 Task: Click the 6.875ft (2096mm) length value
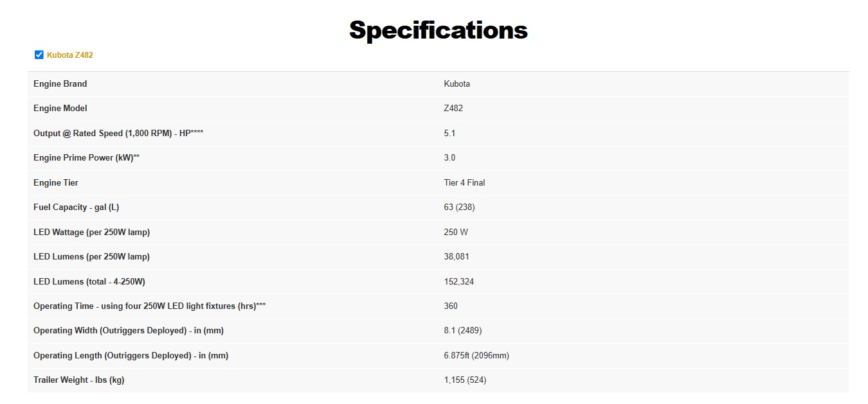pyautogui.click(x=476, y=356)
